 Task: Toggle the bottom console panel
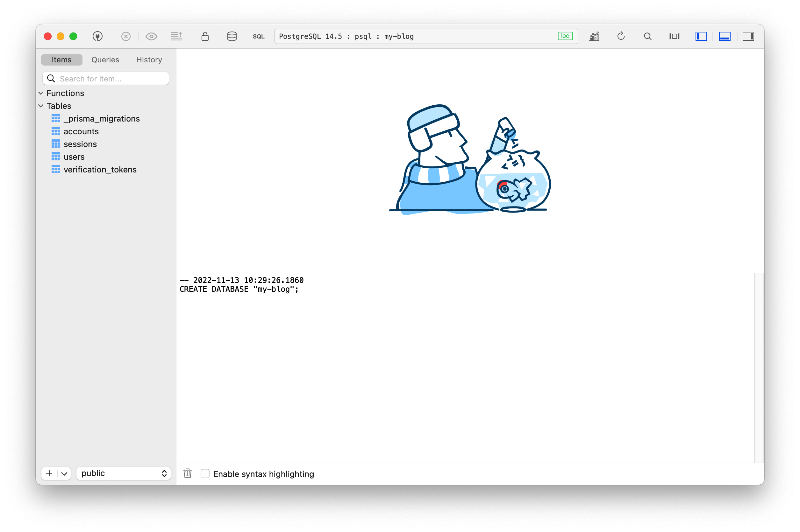(x=725, y=36)
